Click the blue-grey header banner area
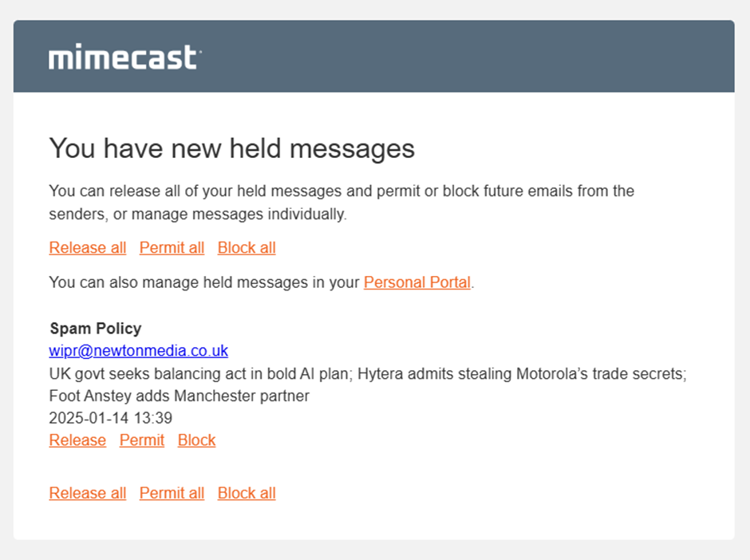 tap(374, 56)
